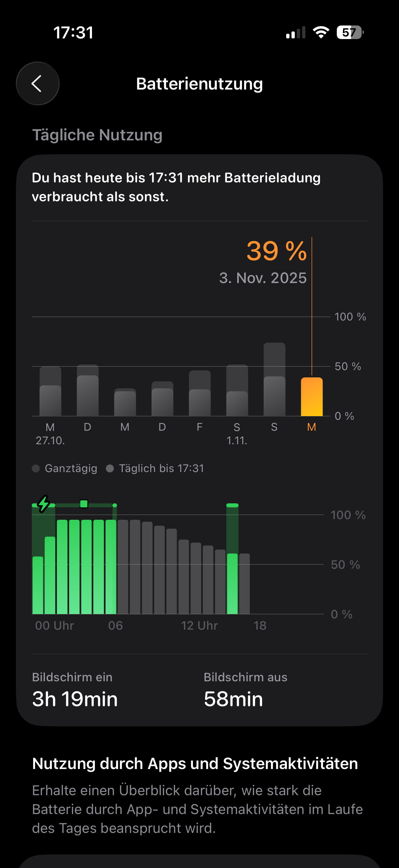The image size is (399, 868).
Task: Tap the battery level indicator showing 57
Action: pos(350,32)
